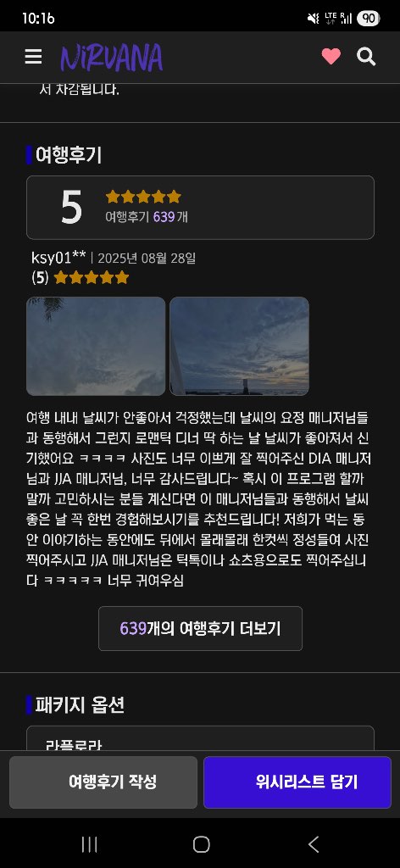The width and height of the screenshot is (400, 868).
Task: Open the first review photo with palm leaves
Action: 96,346
